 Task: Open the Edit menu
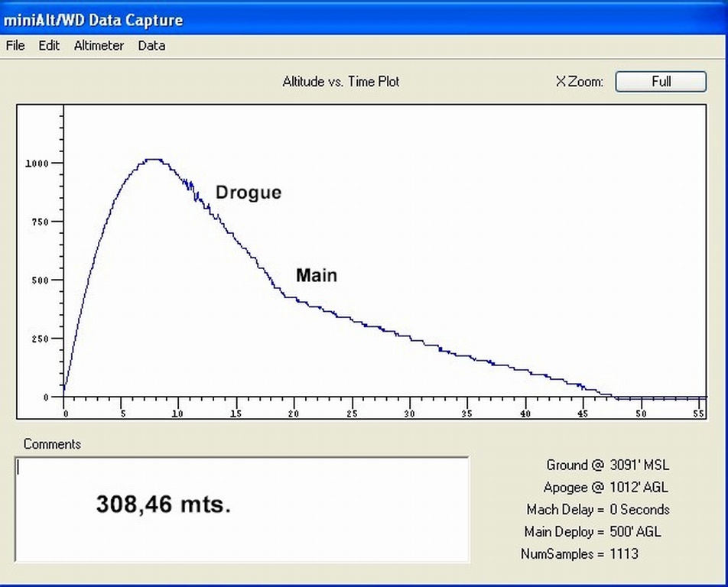pyautogui.click(x=49, y=45)
